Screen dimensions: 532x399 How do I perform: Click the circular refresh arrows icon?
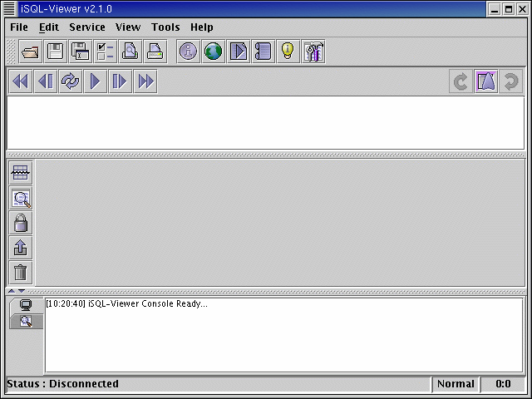click(x=71, y=81)
